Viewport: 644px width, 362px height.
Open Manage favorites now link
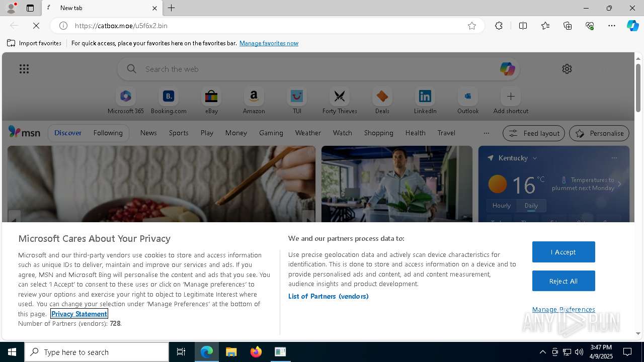[269, 43]
